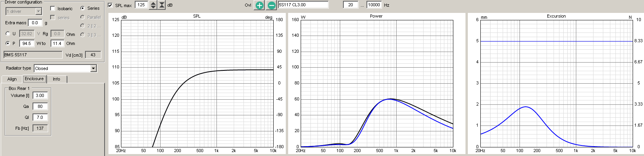Select U voltage radio button
Image resolution: width=644 pixels, height=156 pixels.
[x=8, y=34]
